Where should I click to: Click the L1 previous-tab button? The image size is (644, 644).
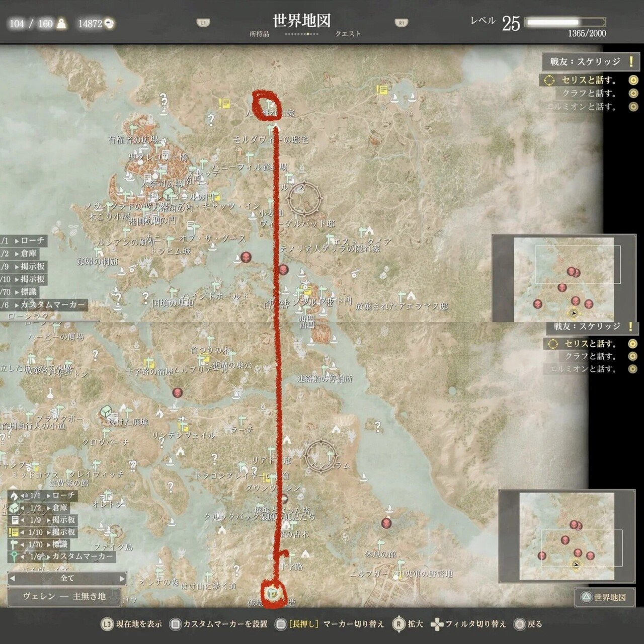pyautogui.click(x=203, y=23)
